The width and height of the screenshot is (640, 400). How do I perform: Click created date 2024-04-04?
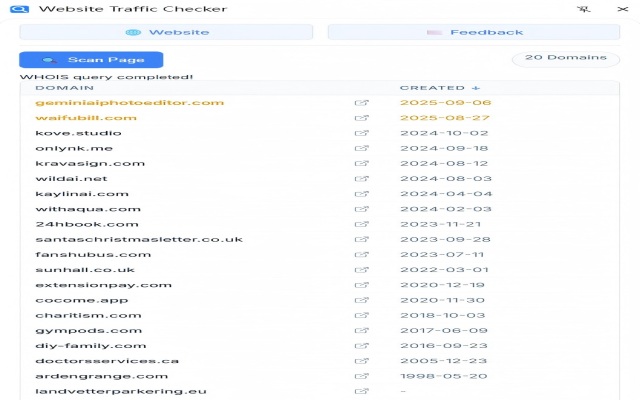[446, 194]
